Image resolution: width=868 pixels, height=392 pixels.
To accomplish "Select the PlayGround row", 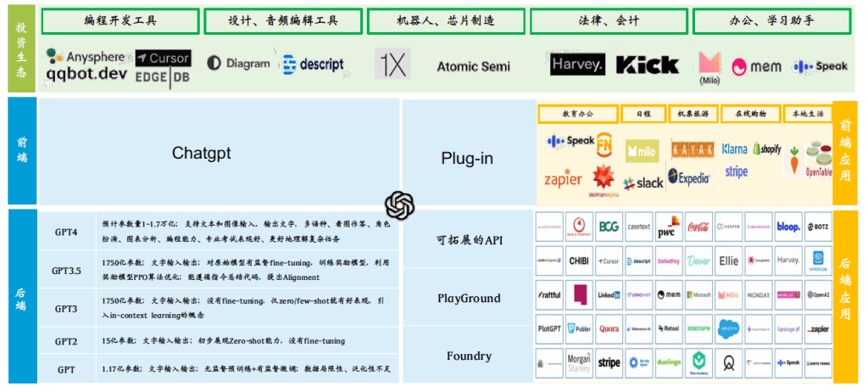I will (469, 298).
